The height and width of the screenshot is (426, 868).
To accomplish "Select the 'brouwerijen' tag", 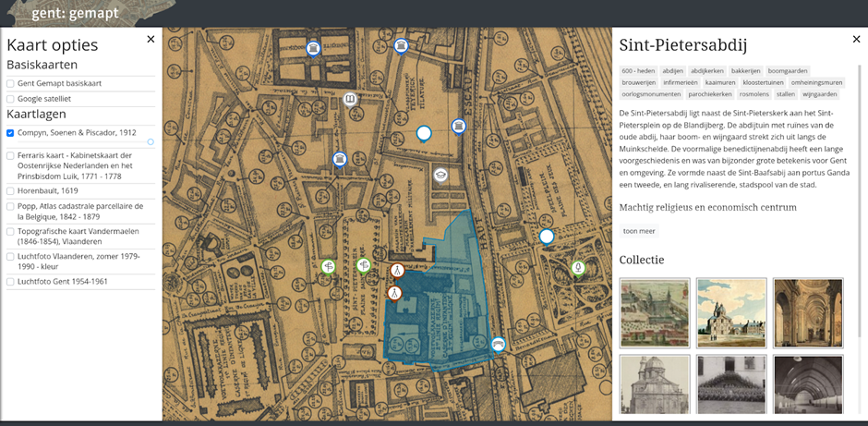I will pos(639,82).
